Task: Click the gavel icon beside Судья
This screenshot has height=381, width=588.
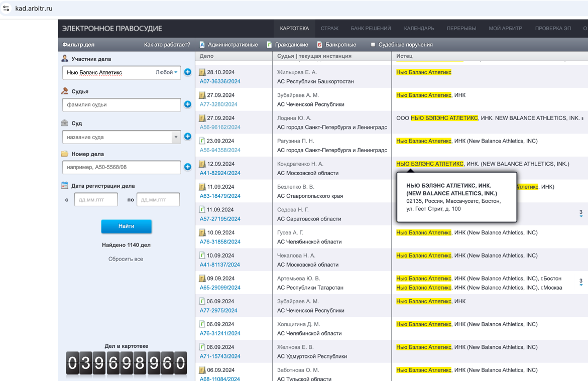Action: [65, 91]
